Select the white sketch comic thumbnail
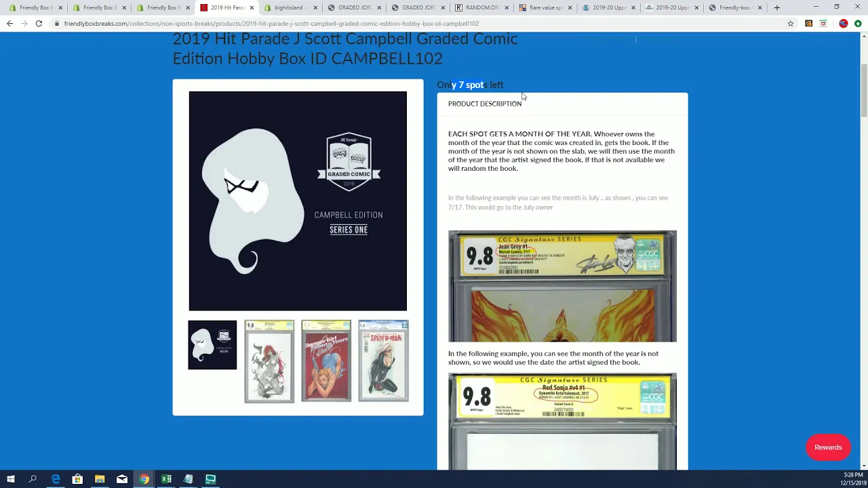Screen dimensions: 868x488 tap(269, 361)
